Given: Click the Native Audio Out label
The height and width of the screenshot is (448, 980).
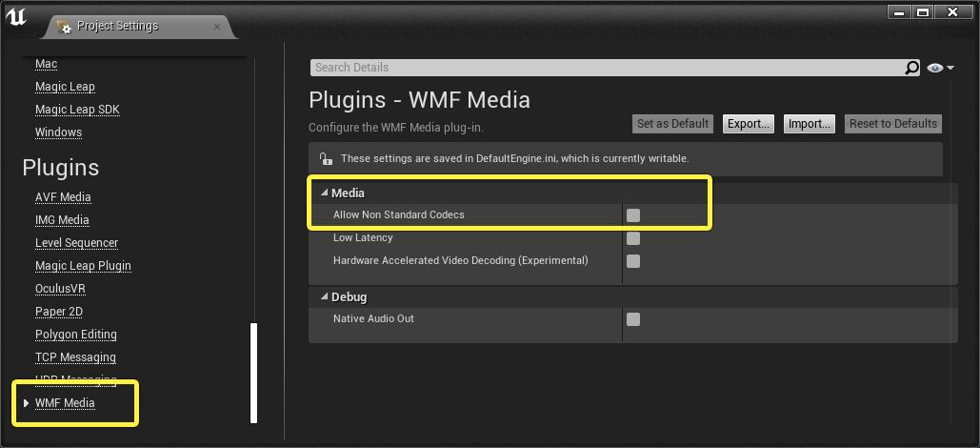Looking at the screenshot, I should [373, 318].
